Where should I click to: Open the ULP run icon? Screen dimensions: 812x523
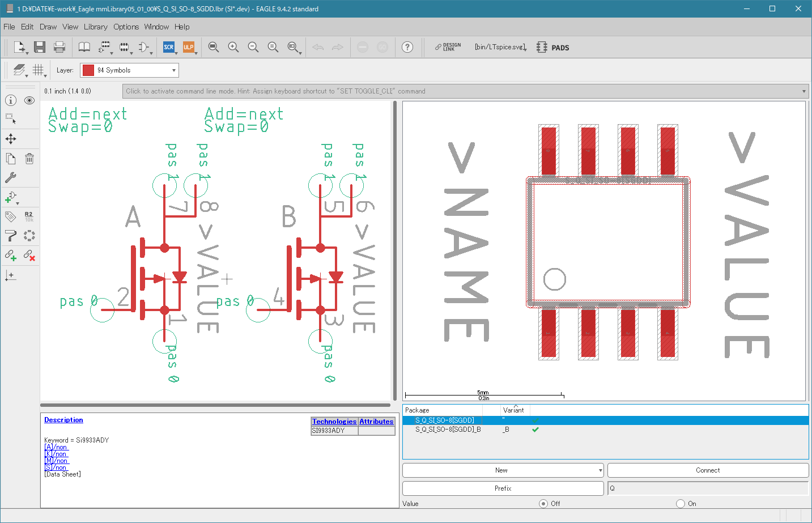coord(188,47)
